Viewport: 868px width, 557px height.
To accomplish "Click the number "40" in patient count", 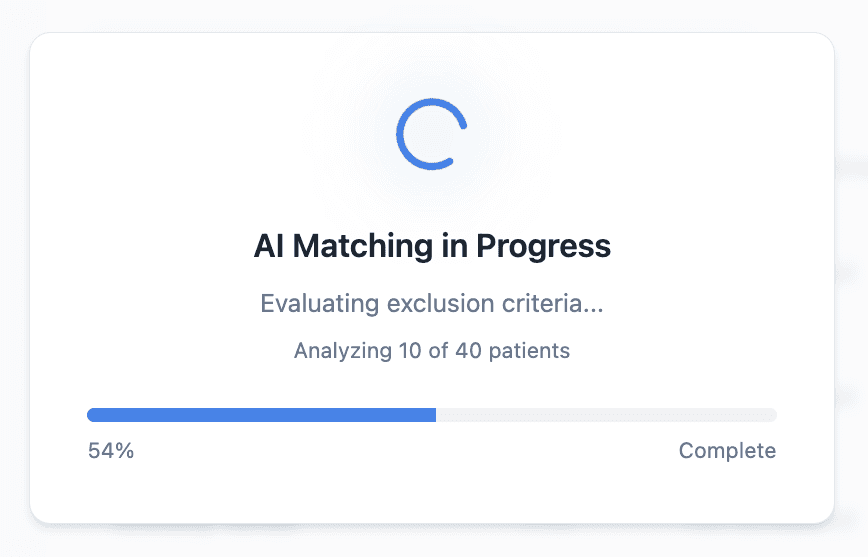I will pos(469,351).
